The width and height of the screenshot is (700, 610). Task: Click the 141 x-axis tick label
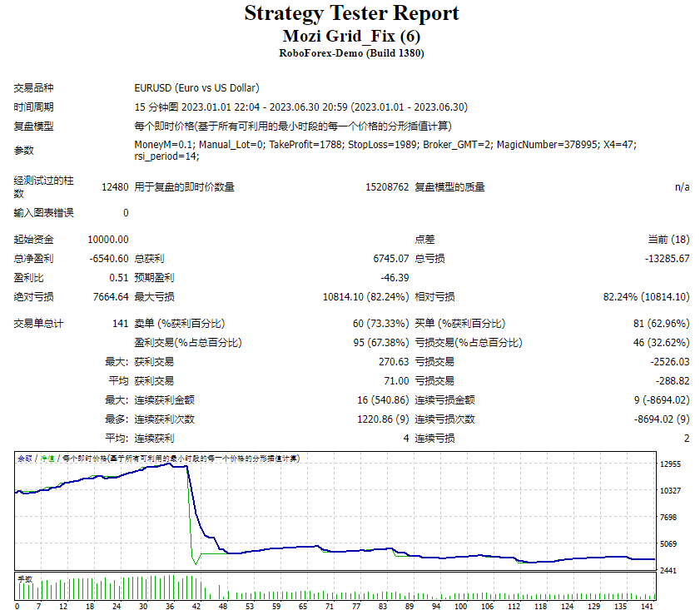[x=648, y=606]
